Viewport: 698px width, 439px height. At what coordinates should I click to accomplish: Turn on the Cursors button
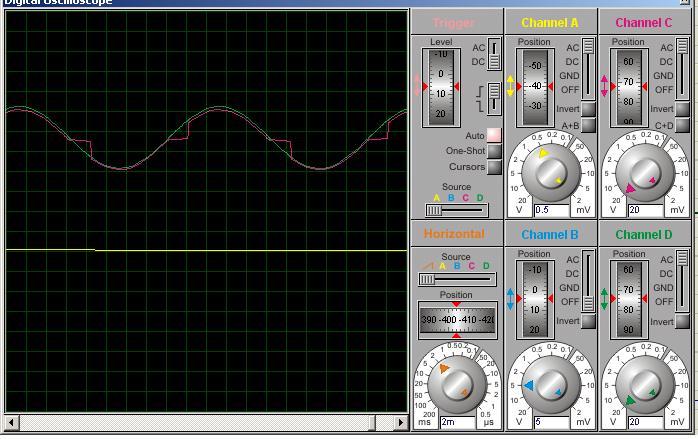coord(494,167)
